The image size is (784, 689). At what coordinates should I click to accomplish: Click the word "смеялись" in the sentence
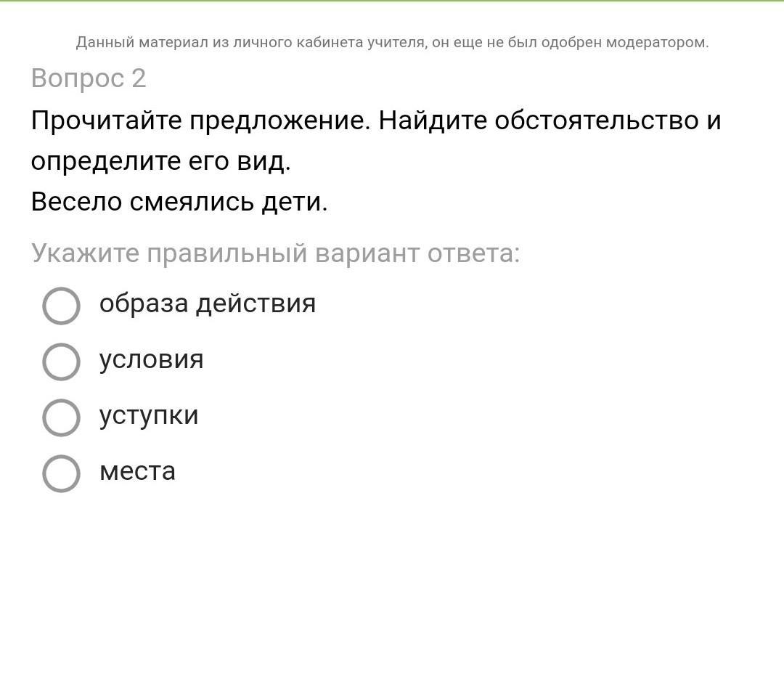pyautogui.click(x=192, y=202)
